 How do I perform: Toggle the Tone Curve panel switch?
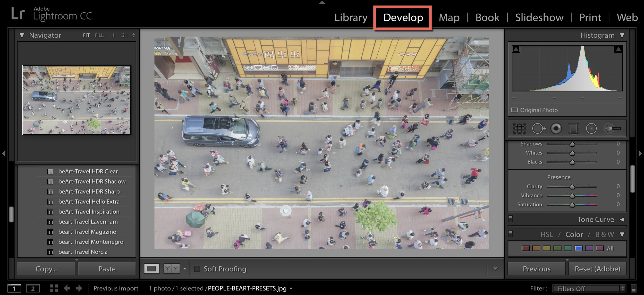(510, 219)
